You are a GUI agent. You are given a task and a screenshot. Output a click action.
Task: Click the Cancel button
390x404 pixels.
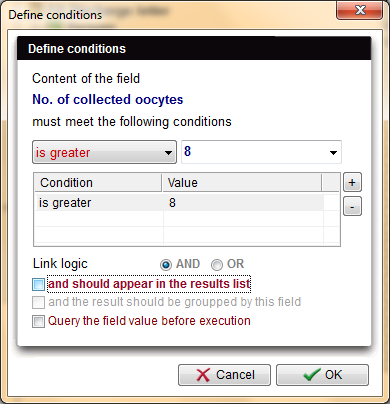[224, 375]
